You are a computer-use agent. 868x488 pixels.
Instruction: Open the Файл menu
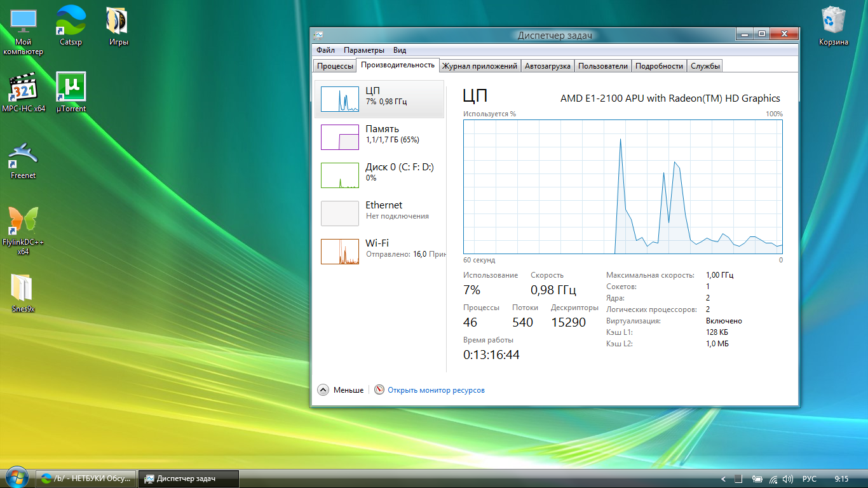point(325,50)
